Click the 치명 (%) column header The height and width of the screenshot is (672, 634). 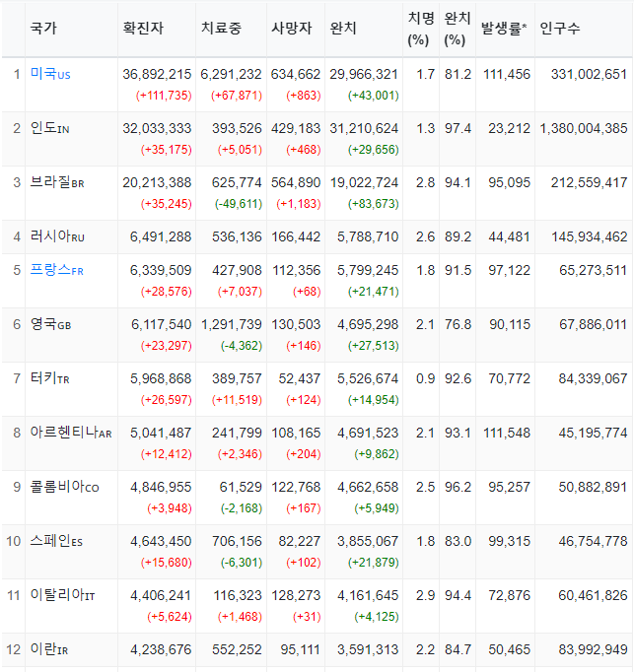(421, 29)
